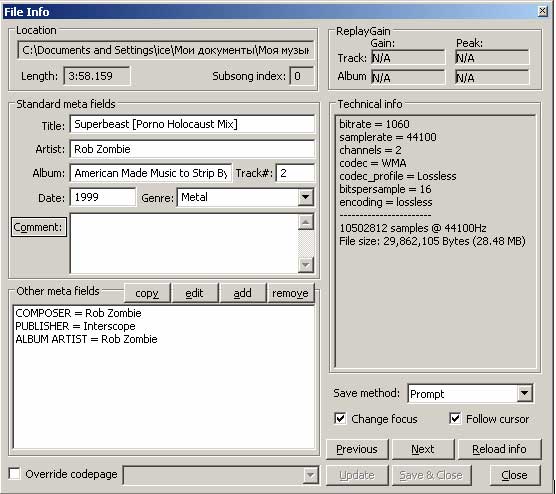
Task: Focus the Album input field
Action: pyautogui.click(x=151, y=173)
